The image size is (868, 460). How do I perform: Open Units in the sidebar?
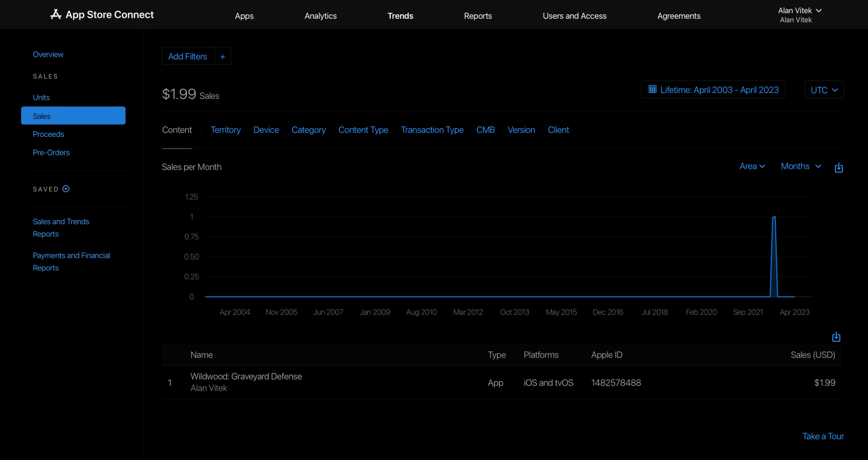(x=41, y=97)
